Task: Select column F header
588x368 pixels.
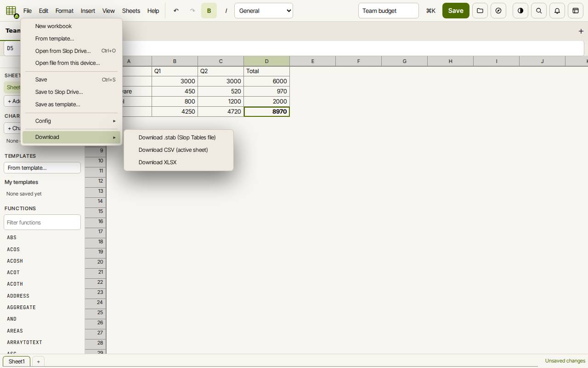Action: click(x=358, y=61)
